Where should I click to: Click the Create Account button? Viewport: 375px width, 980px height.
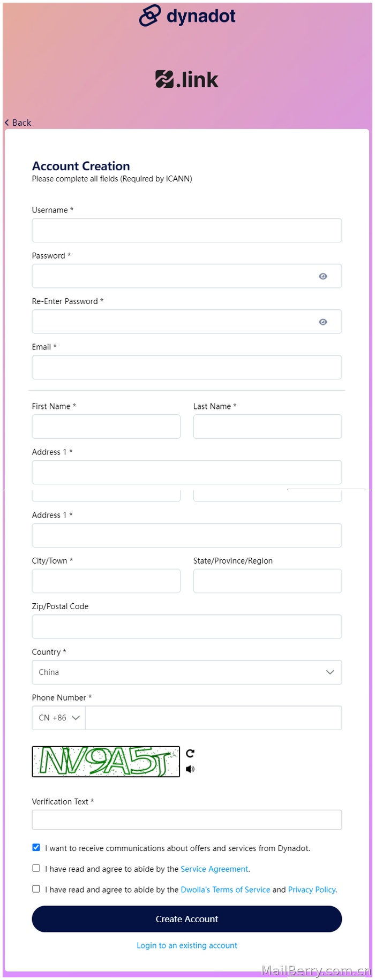point(187,919)
